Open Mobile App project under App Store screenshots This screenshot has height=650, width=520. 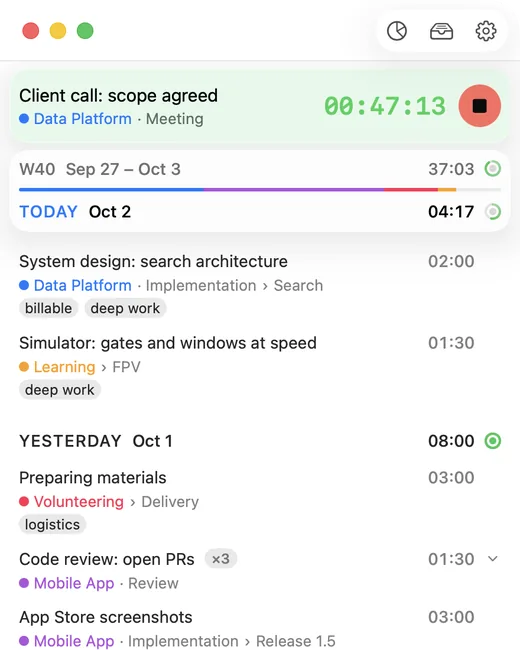pos(74,641)
